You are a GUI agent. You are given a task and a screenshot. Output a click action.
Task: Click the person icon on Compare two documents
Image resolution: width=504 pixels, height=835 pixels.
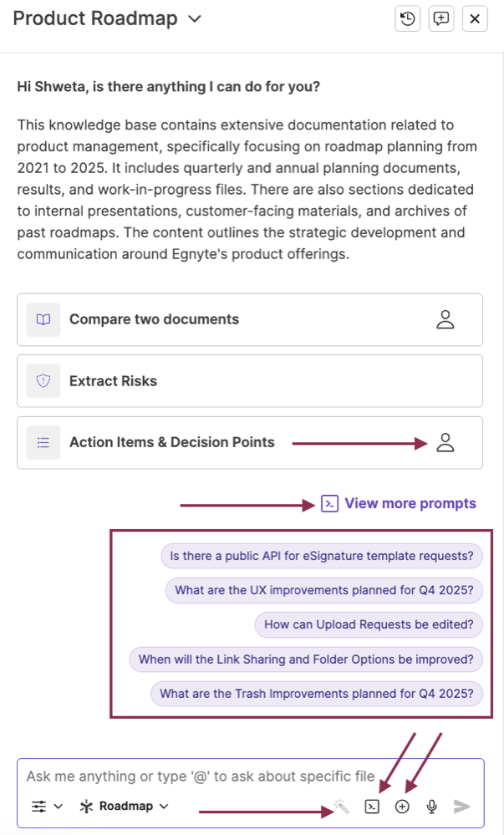pyautogui.click(x=445, y=319)
